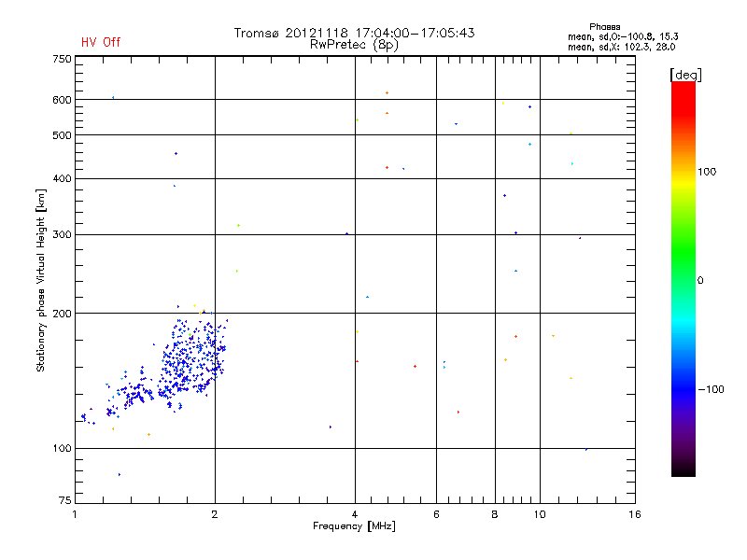Click the '10' frequency axis label
The width and height of the screenshot is (747, 560).
(540, 514)
